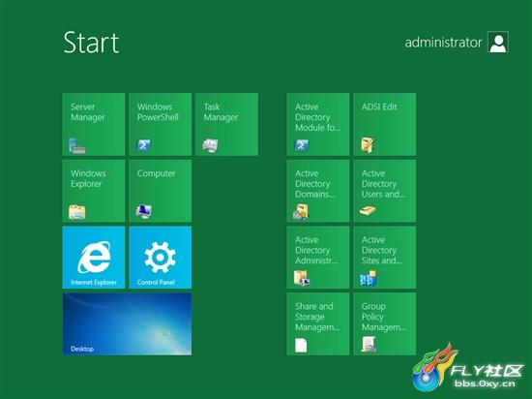Click the Start heading text
Image resolution: width=532 pixels, height=399 pixels.
point(91,43)
